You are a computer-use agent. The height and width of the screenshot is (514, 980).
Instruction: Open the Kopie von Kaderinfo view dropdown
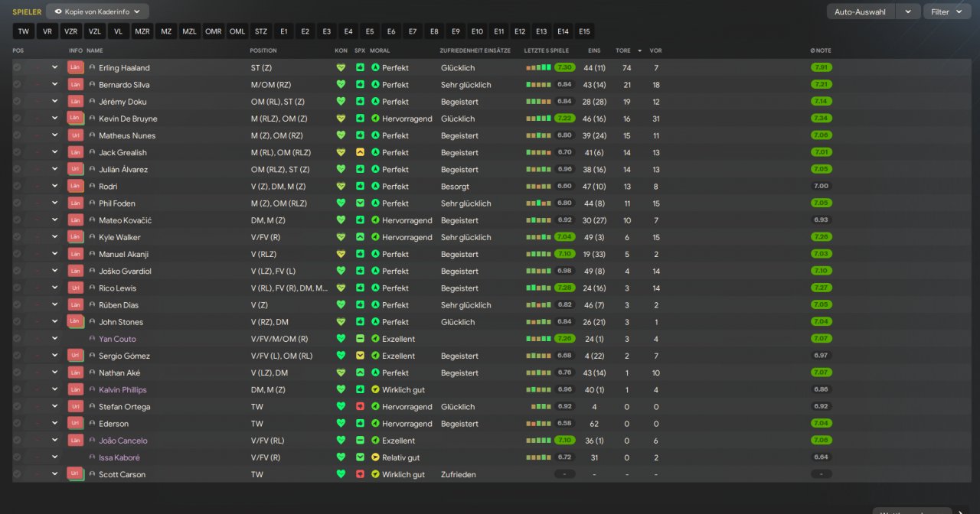[x=97, y=11]
